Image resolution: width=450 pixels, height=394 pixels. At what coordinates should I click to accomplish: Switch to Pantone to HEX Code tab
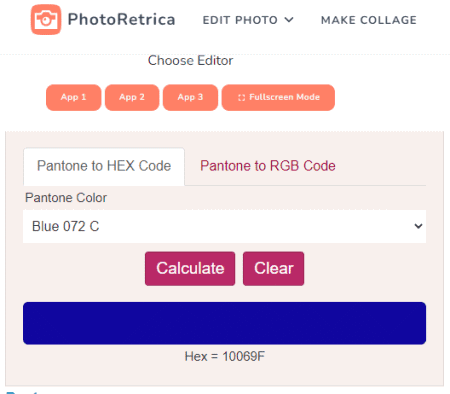[x=104, y=166]
